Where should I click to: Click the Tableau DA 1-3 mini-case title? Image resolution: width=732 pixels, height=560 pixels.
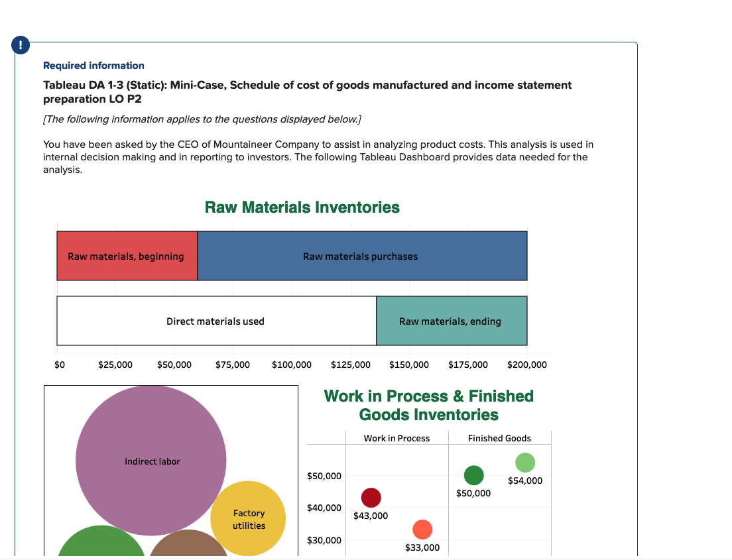tap(307, 85)
